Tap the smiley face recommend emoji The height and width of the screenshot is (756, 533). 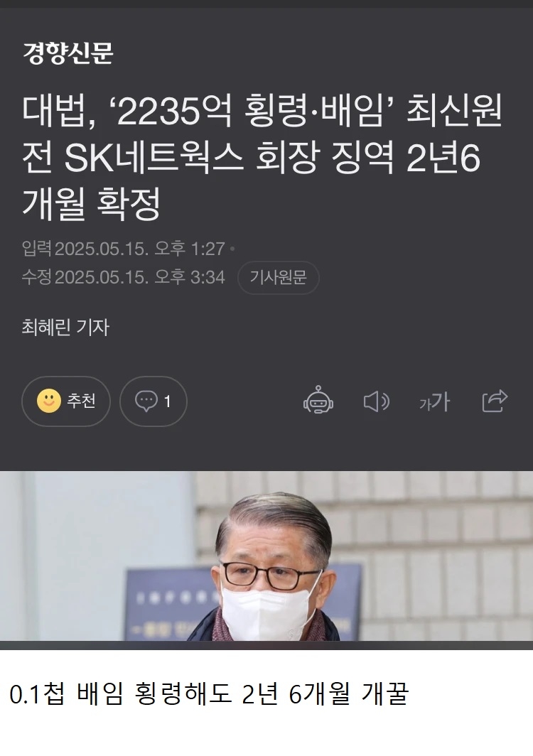coord(49,401)
